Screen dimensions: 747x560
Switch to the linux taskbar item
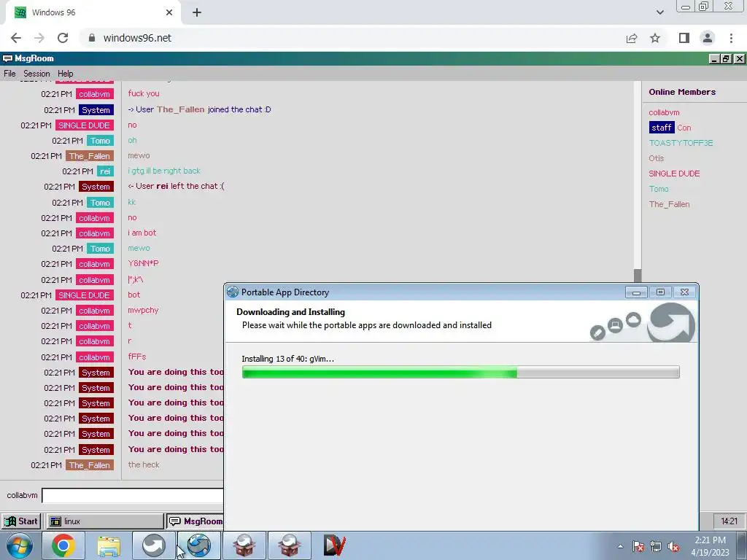(x=104, y=521)
